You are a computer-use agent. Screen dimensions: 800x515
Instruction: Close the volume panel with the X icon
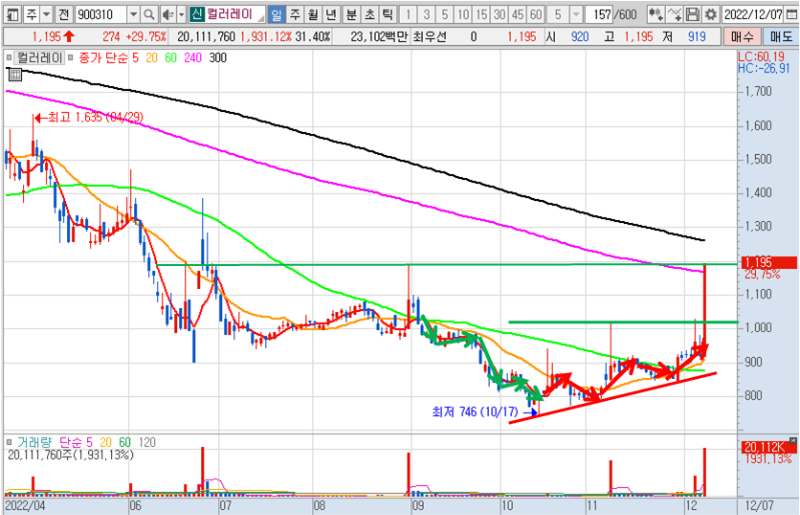[792, 440]
